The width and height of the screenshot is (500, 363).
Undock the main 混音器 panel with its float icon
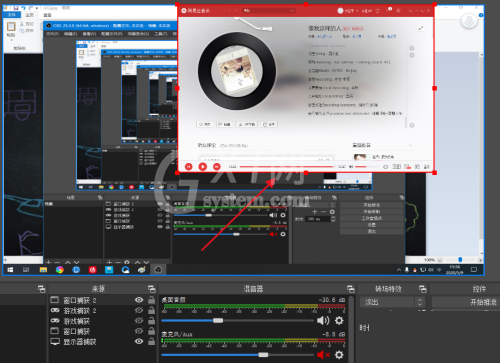click(350, 289)
